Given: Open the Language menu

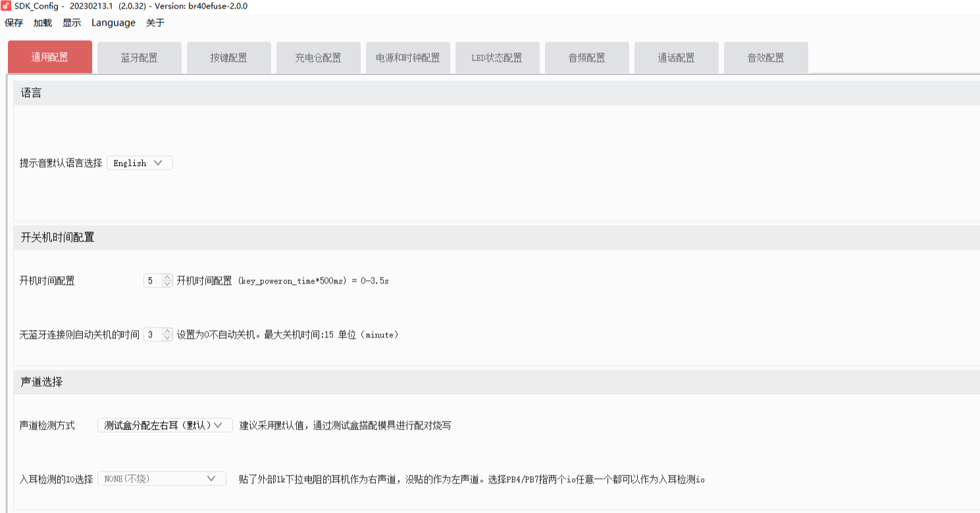Looking at the screenshot, I should tap(113, 23).
